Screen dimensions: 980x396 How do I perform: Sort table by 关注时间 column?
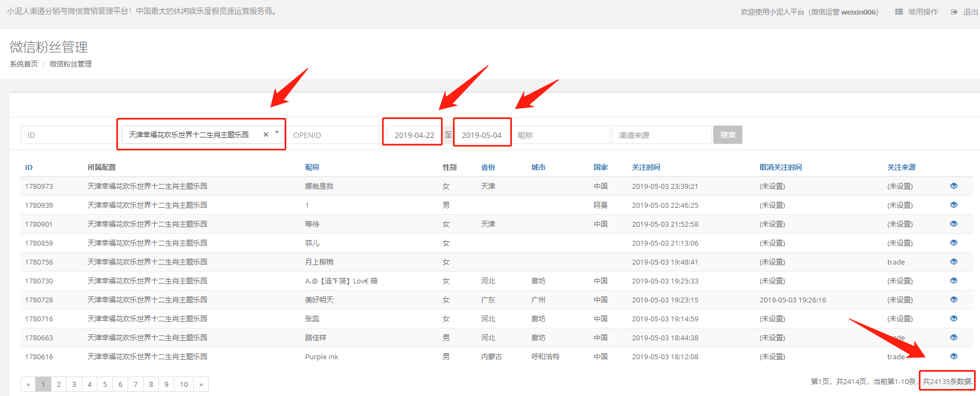point(646,167)
